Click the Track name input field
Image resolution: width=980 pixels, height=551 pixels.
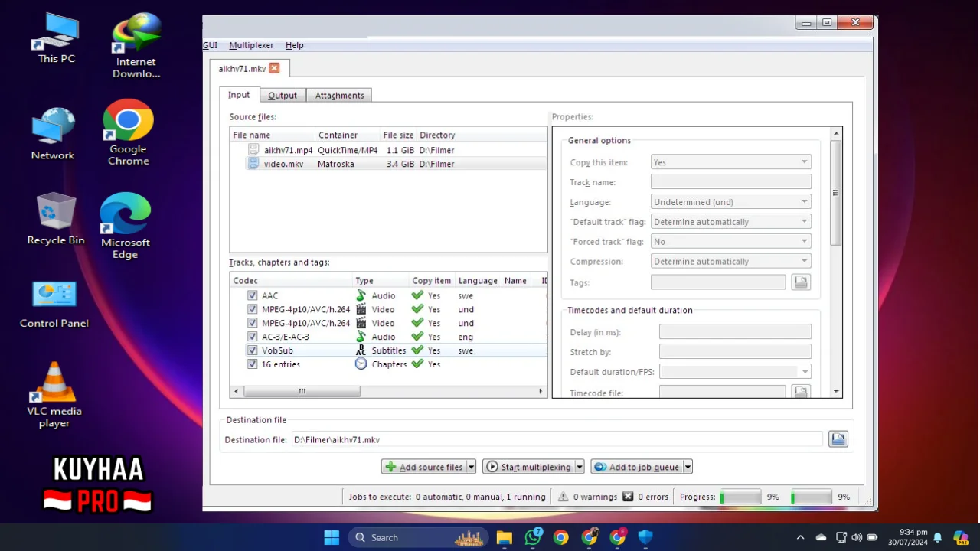click(x=730, y=182)
